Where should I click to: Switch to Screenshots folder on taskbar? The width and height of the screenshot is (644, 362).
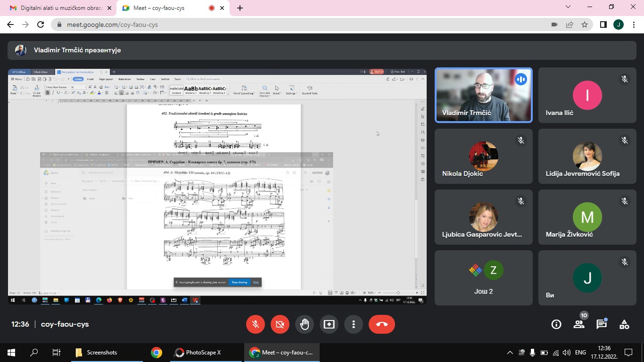point(106,352)
